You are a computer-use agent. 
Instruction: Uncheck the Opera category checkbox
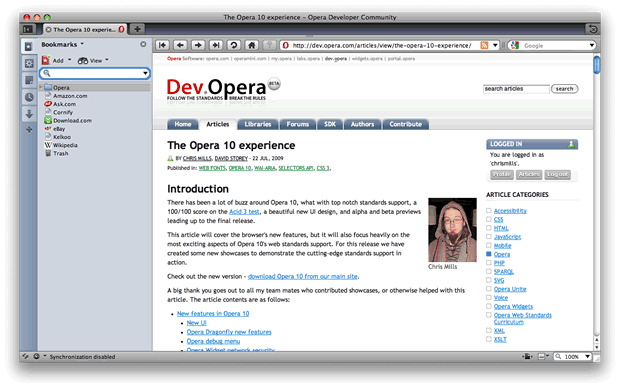[x=489, y=254]
